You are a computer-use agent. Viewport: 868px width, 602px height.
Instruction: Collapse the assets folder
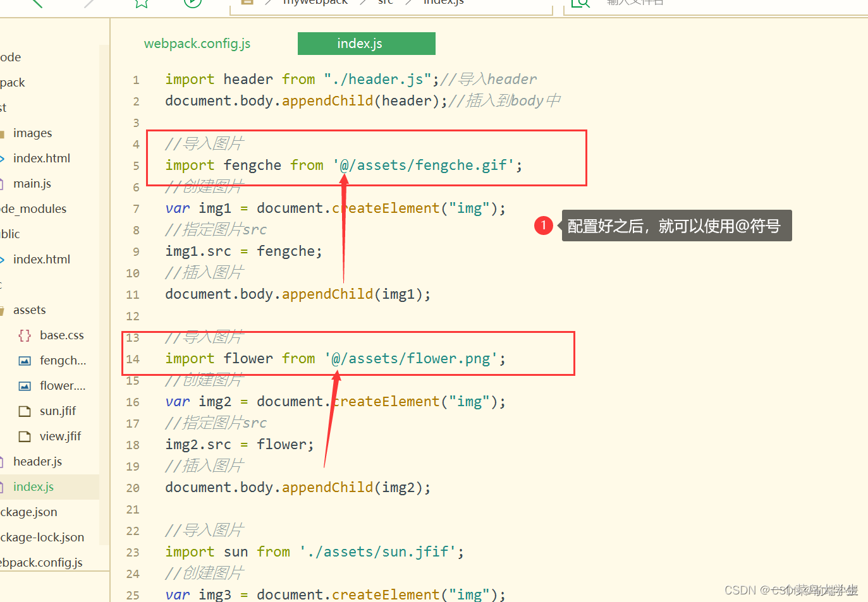coord(29,310)
